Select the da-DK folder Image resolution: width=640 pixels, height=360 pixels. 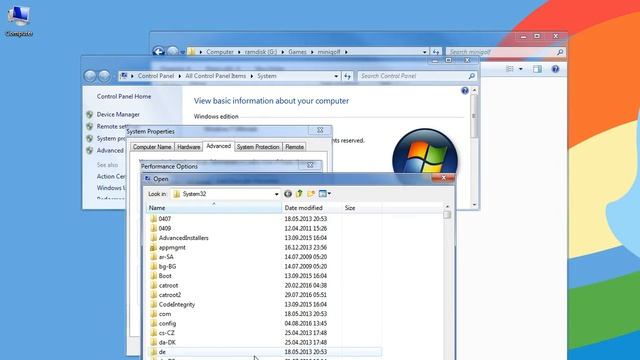[x=167, y=342]
